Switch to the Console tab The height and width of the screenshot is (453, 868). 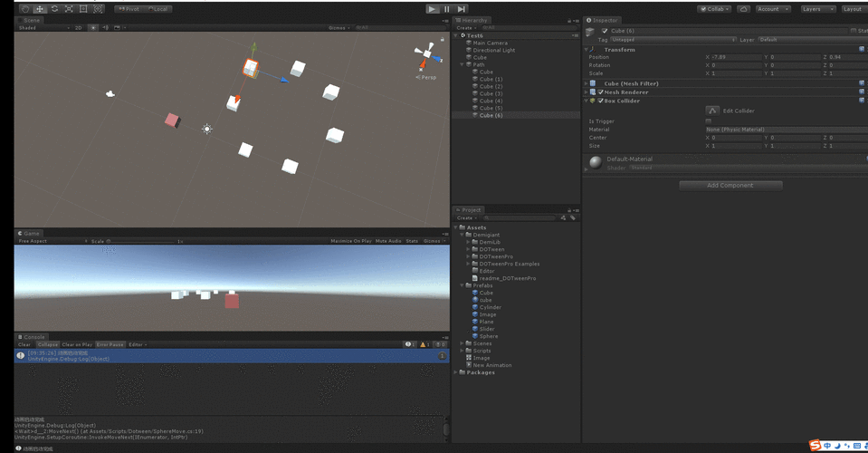coord(33,336)
